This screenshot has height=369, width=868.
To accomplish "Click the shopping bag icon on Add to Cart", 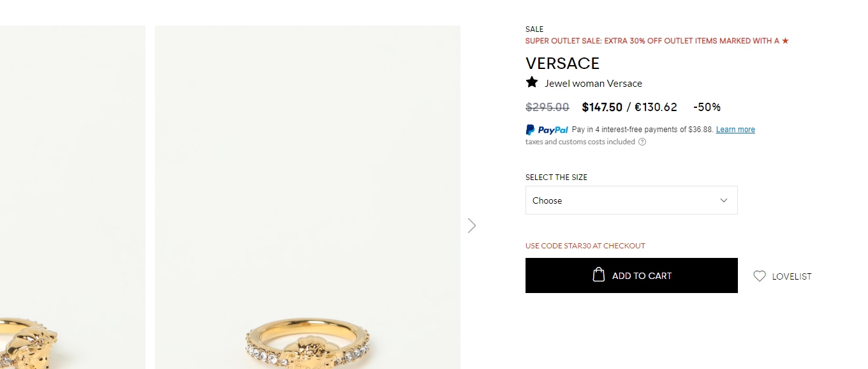I will 598,275.
